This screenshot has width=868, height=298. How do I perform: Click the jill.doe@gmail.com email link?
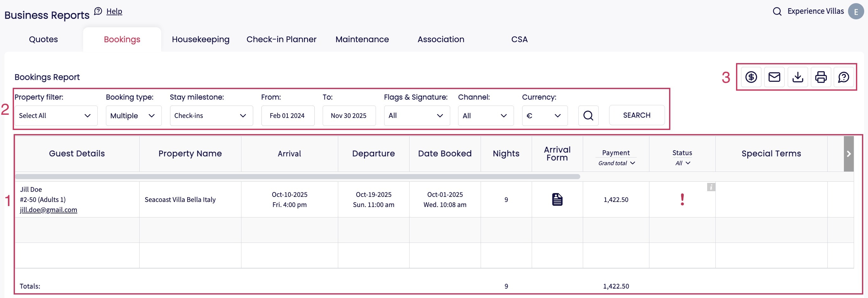tap(49, 210)
